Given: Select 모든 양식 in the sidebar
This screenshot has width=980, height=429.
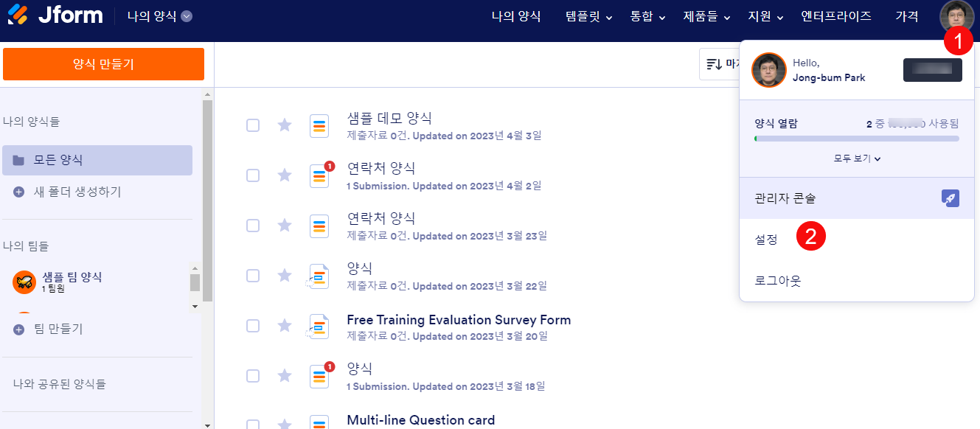Looking at the screenshot, I should coord(97,160).
